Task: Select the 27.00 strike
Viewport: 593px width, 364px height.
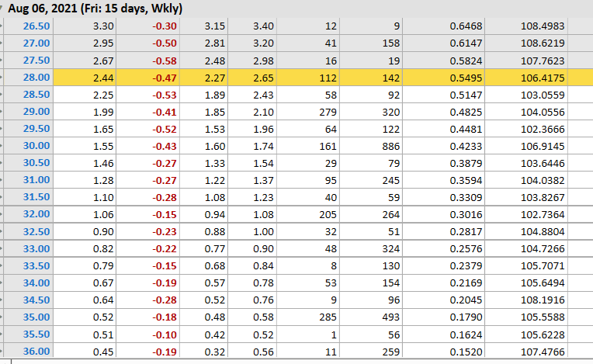Action: 36,43
